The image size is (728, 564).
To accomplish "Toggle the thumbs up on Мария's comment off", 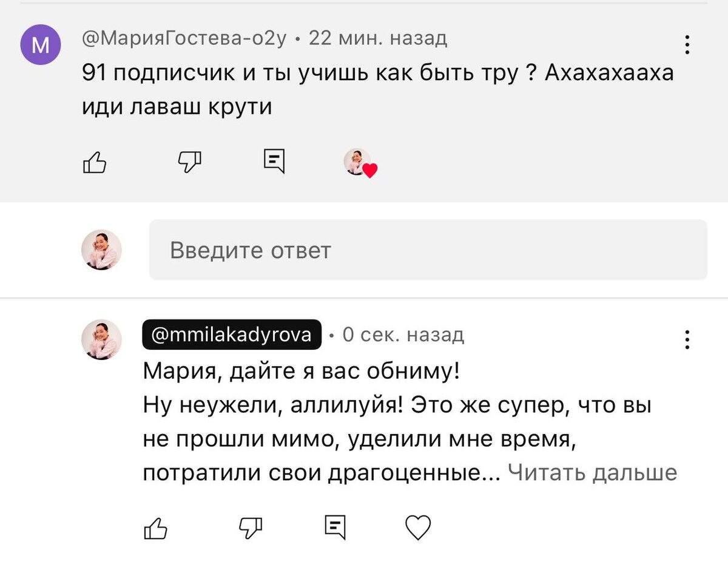I will (x=94, y=162).
